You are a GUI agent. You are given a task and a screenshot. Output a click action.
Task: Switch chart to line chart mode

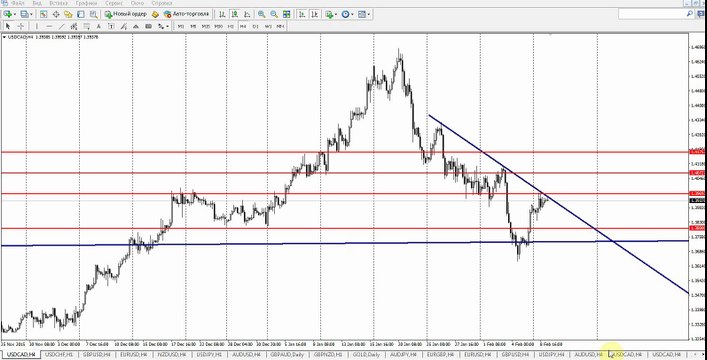247,14
